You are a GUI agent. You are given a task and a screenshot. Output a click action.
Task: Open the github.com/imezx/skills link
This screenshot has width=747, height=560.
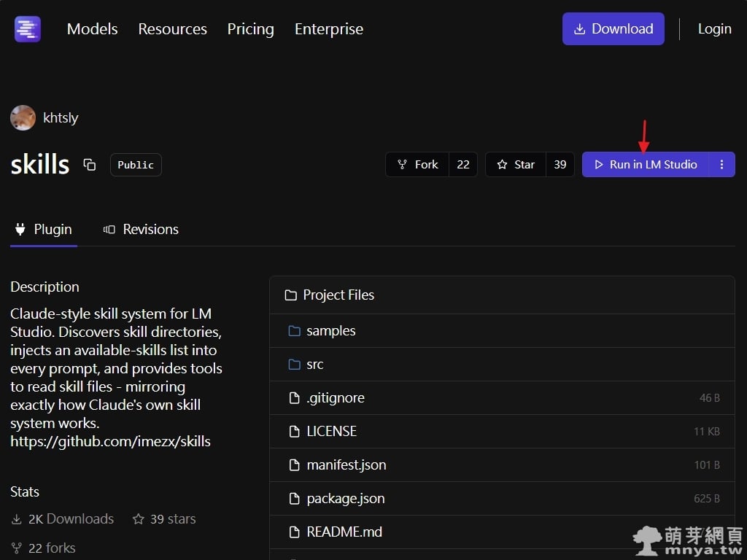click(111, 441)
